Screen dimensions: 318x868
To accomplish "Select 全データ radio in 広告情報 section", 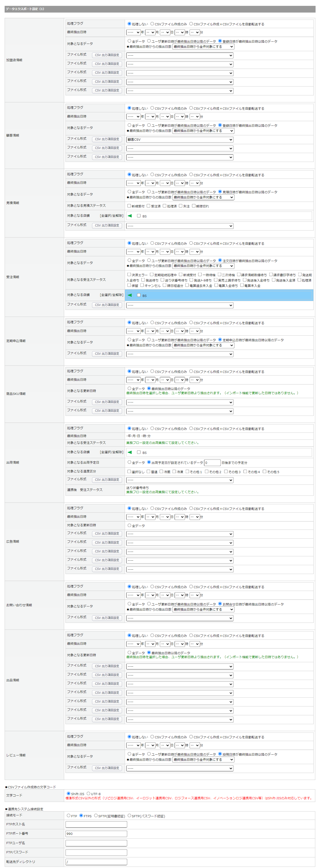I will [x=129, y=525].
